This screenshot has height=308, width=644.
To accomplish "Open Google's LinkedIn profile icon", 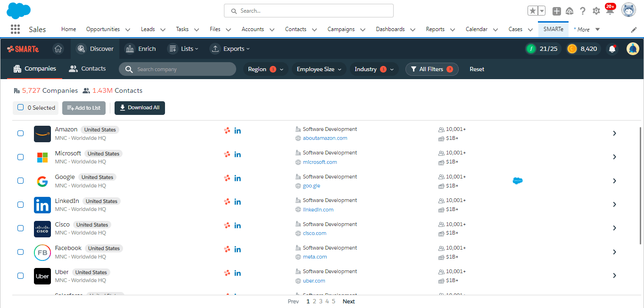I will pyautogui.click(x=238, y=178).
